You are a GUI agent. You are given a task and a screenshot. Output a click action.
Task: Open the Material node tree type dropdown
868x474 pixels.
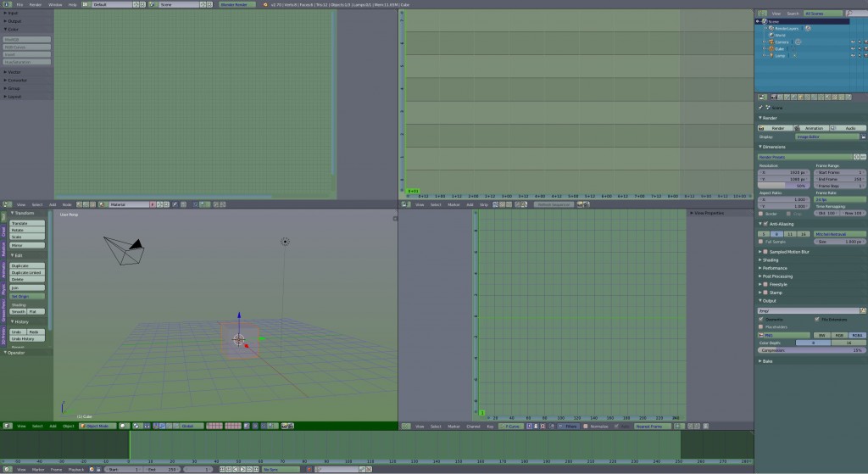(129, 204)
